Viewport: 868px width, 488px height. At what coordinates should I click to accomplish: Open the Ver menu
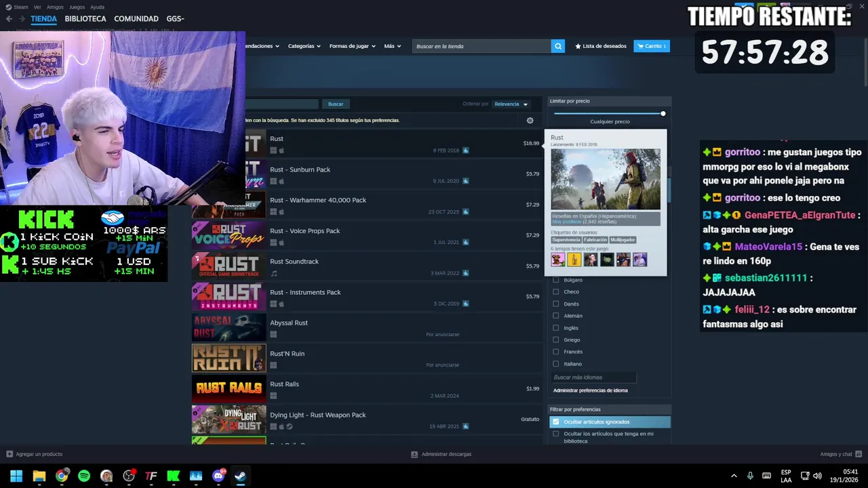pyautogui.click(x=37, y=7)
